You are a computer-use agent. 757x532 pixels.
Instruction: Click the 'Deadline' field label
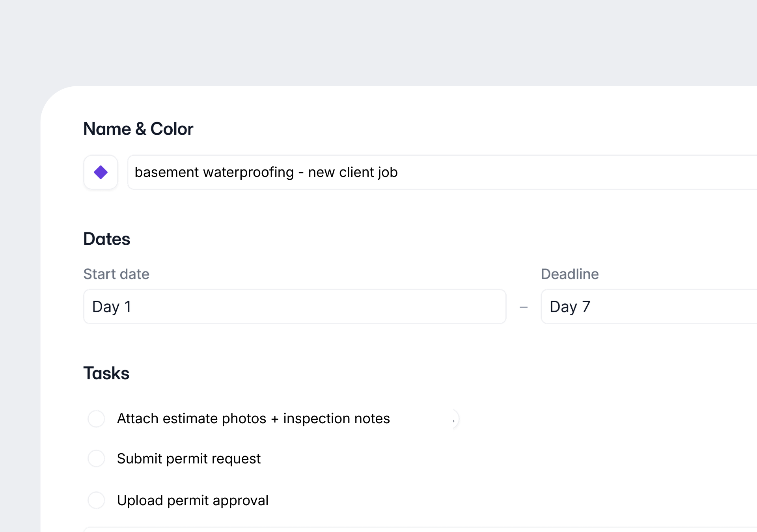point(569,274)
